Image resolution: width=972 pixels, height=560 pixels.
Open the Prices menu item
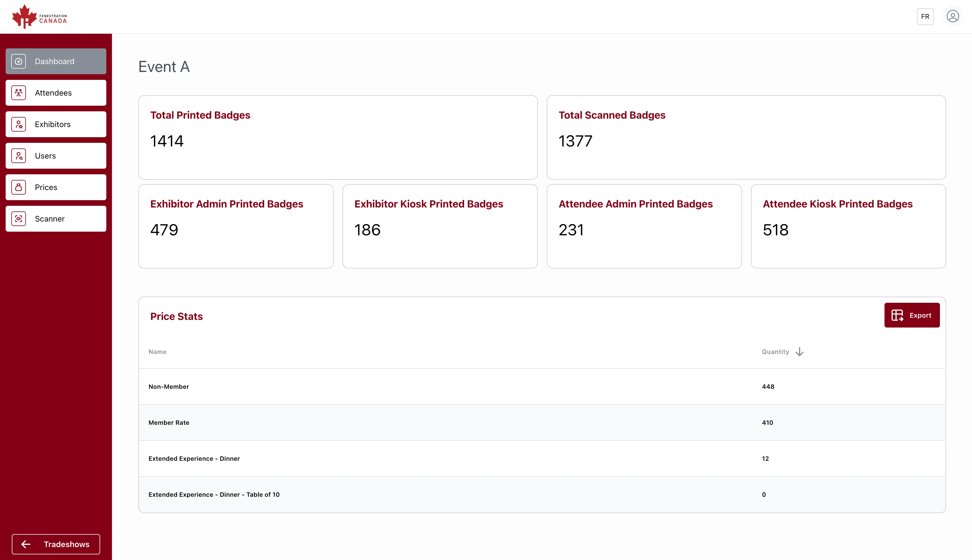tap(56, 187)
